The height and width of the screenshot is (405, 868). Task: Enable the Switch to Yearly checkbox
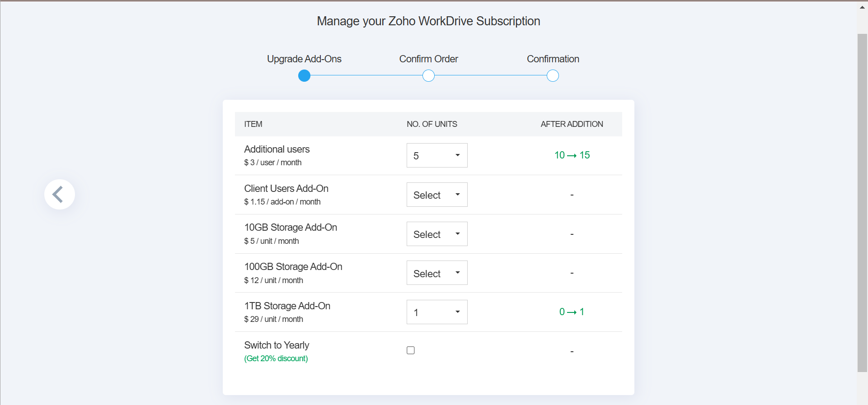click(x=411, y=350)
